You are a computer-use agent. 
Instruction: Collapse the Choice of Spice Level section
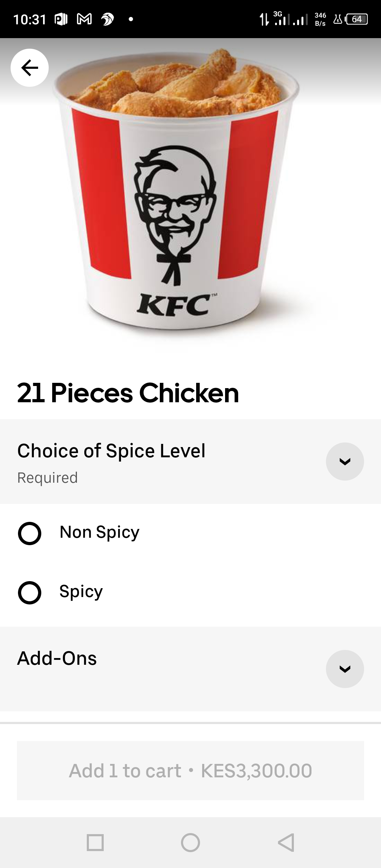click(x=345, y=461)
